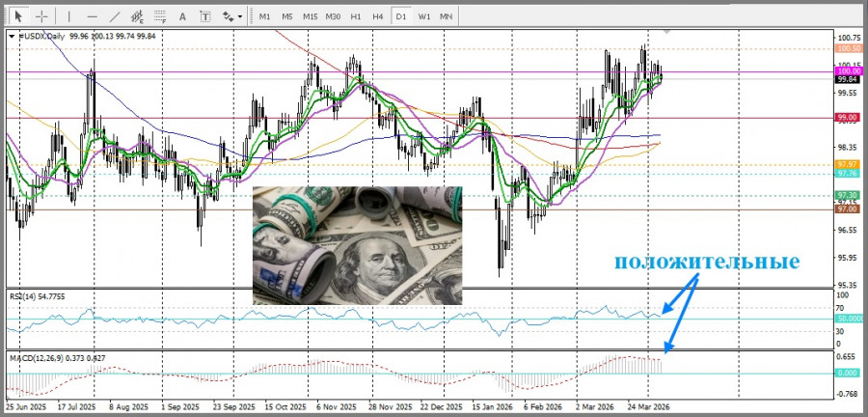Image resolution: width=868 pixels, height=417 pixels.
Task: Click the 28 Nov 2025 date label
Action: [x=390, y=406]
